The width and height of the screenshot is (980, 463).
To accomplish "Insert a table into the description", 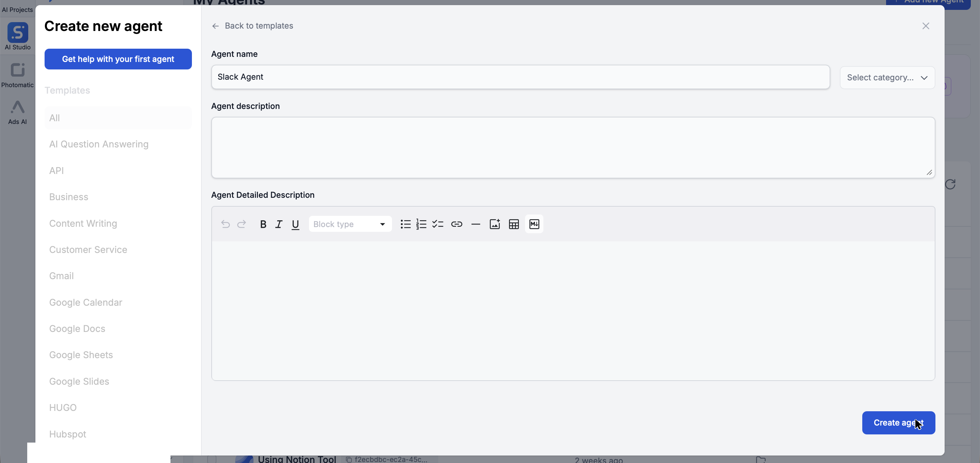I will [514, 224].
